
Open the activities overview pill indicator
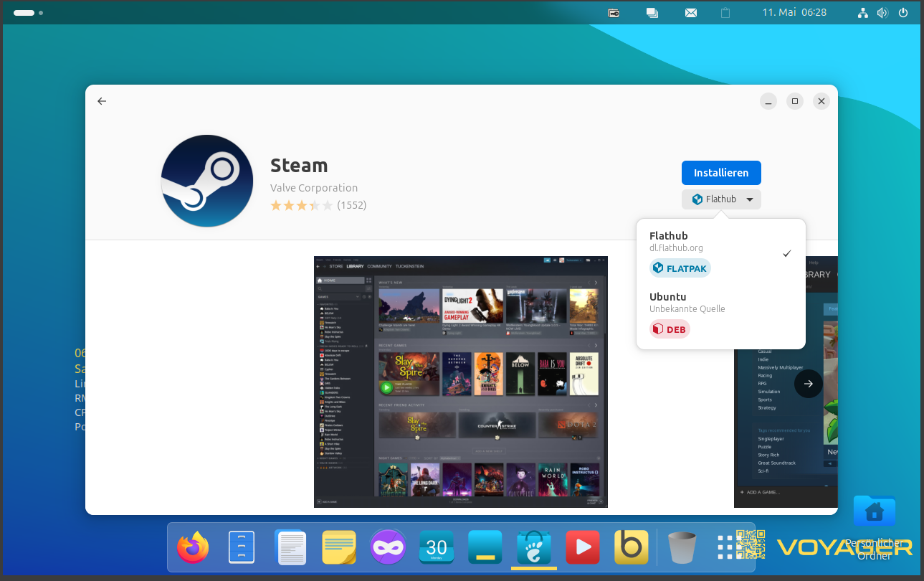coord(24,13)
